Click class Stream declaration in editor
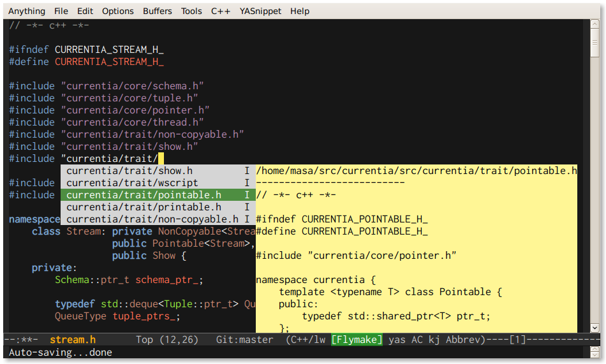Screen dimensions: 606x364 [144, 231]
